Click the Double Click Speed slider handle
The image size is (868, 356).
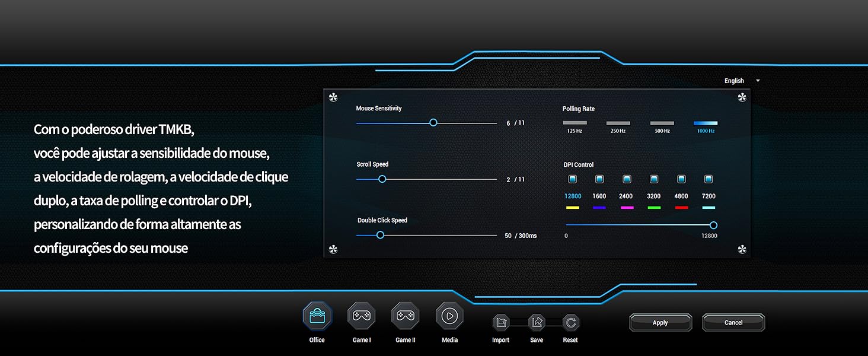click(x=381, y=235)
